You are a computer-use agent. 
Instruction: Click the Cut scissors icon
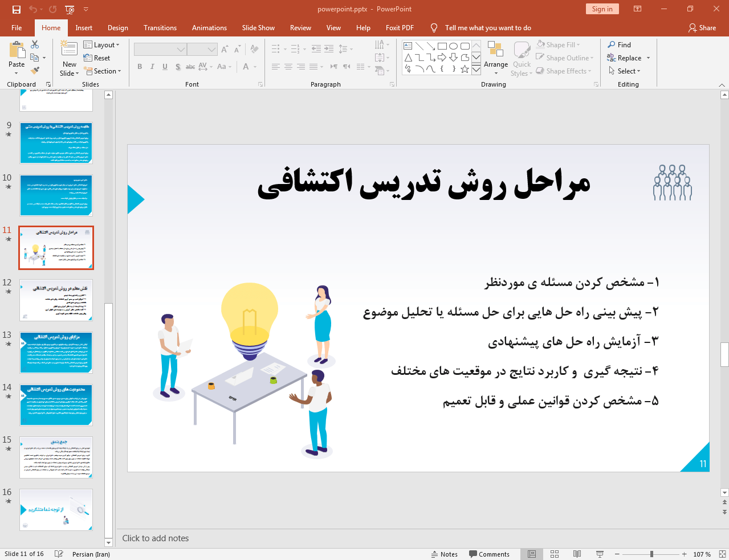pos(35,44)
